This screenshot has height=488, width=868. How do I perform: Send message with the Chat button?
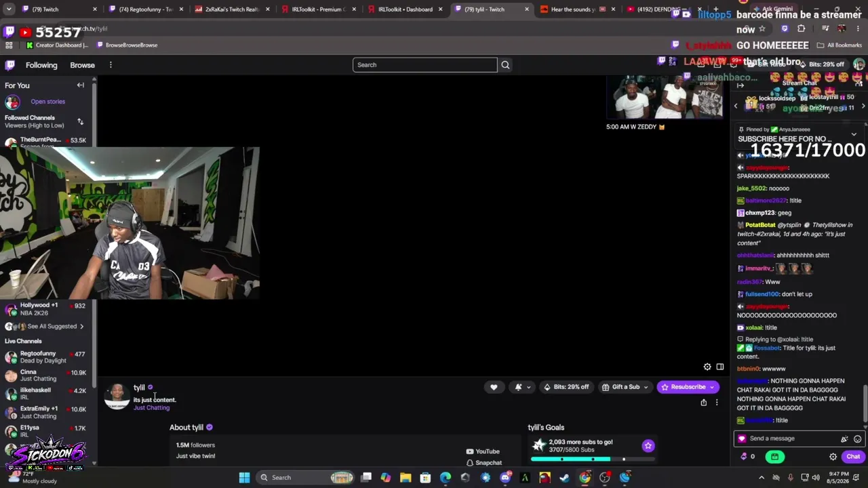[x=853, y=457]
